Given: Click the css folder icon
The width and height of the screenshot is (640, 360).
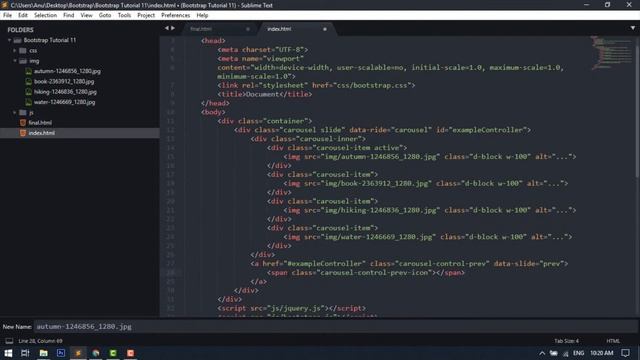Looking at the screenshot, I should (23, 51).
